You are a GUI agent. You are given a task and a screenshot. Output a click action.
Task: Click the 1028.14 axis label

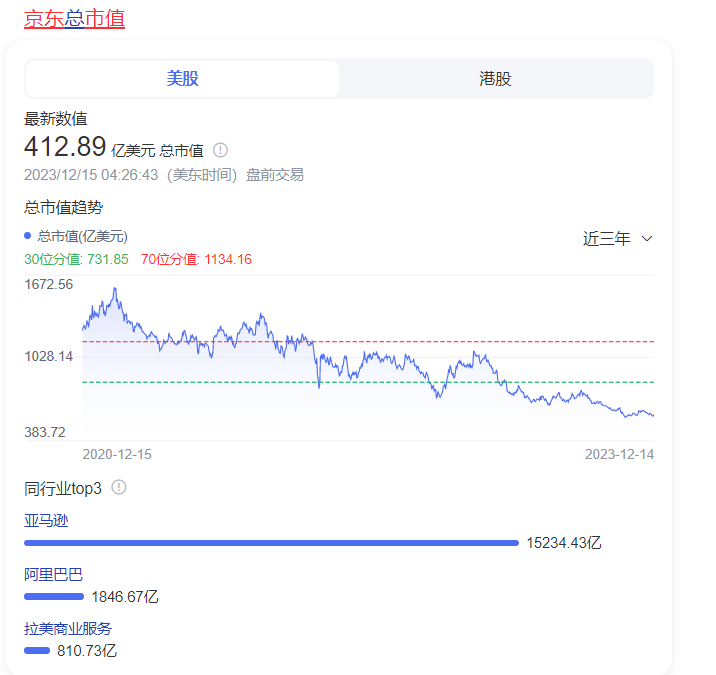48,356
